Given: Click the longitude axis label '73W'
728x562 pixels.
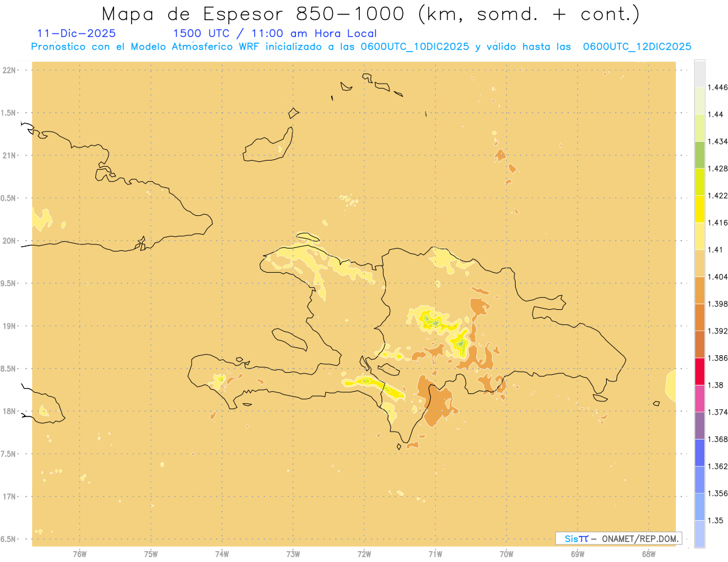Looking at the screenshot, I should [293, 554].
